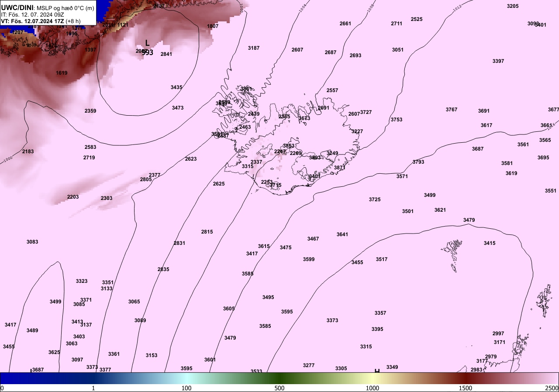Viewport: 559px width, 392px height.
Task: Click the height value 2557
Action: [332, 90]
